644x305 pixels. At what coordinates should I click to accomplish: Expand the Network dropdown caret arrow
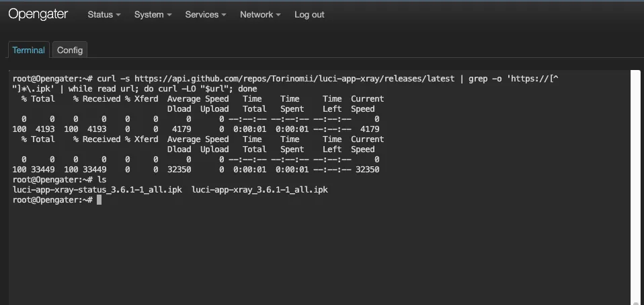278,15
